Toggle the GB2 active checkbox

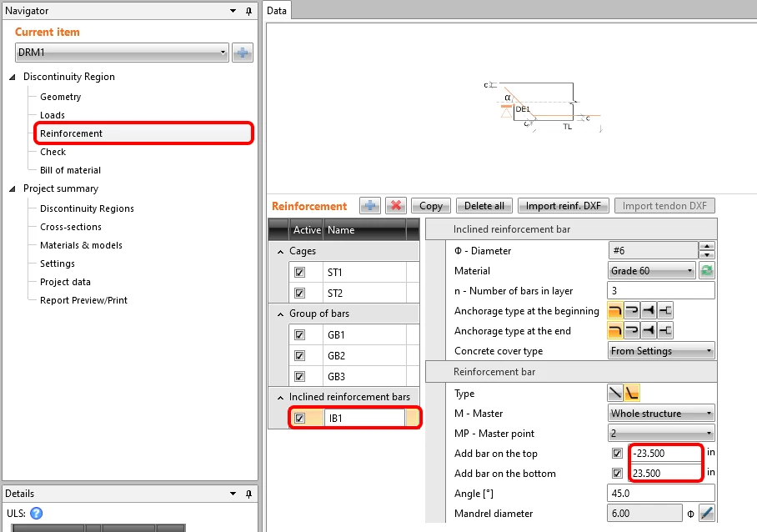tap(300, 356)
